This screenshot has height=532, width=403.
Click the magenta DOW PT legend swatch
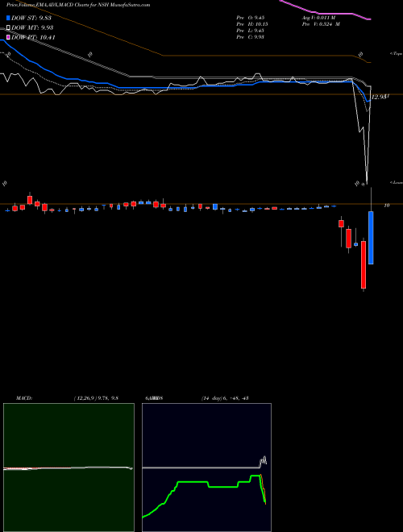9,37
